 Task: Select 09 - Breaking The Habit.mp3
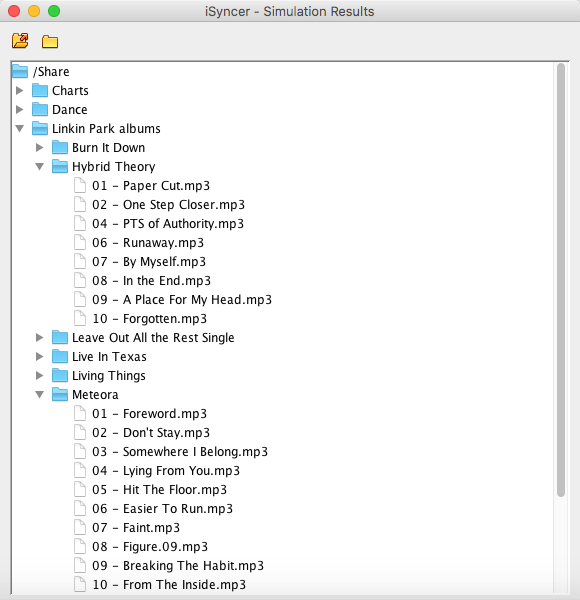coord(178,566)
